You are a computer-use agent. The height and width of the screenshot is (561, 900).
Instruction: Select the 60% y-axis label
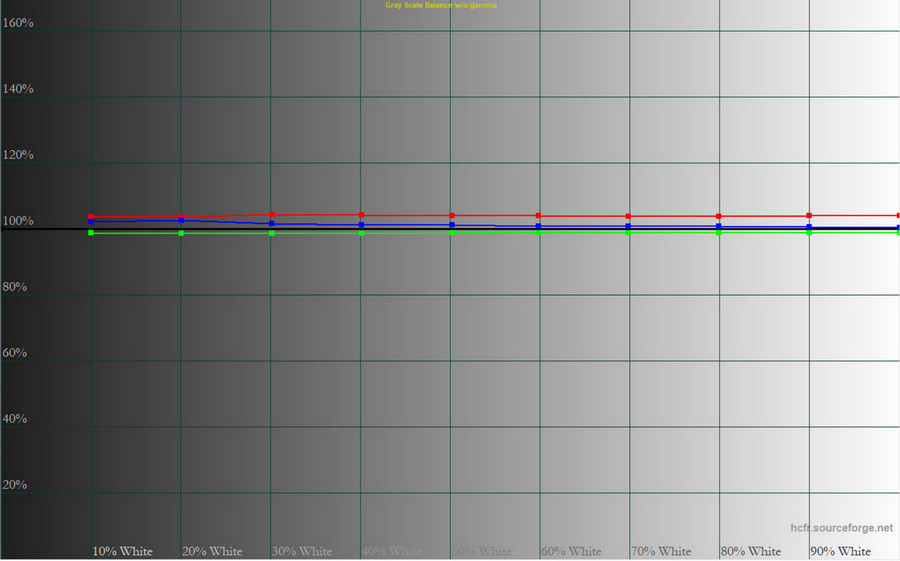[x=16, y=353]
